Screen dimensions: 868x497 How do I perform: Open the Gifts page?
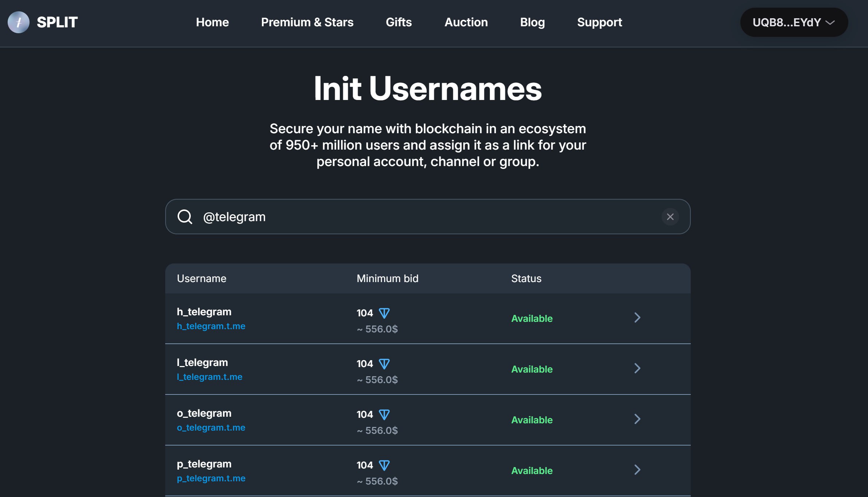tap(399, 22)
